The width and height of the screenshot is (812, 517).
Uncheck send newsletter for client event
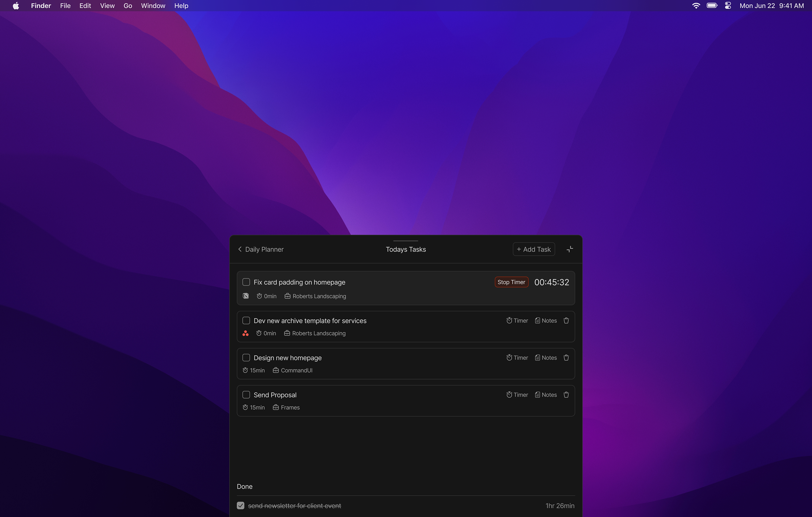[240, 505]
